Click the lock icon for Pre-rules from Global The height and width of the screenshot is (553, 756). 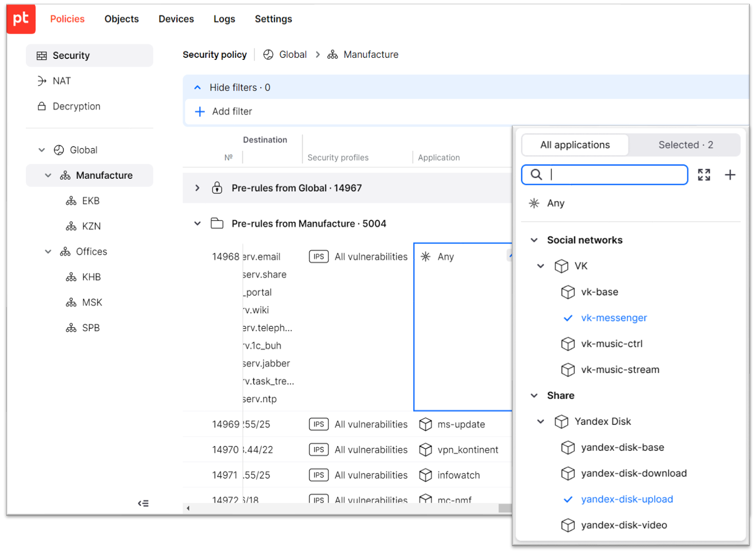[217, 188]
